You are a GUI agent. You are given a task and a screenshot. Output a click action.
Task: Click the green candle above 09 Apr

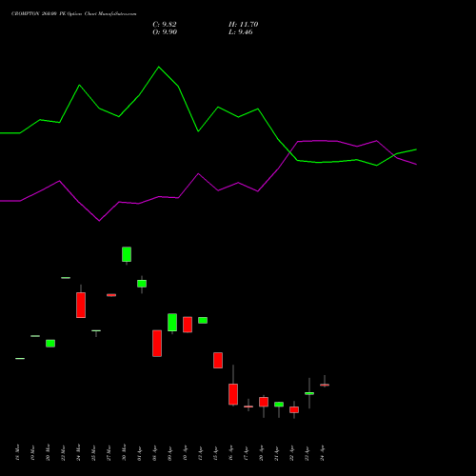pos(172,323)
